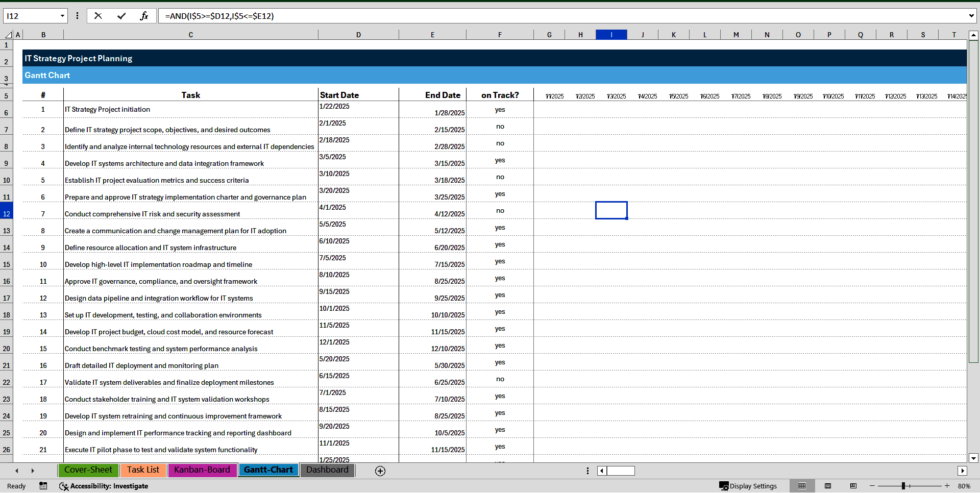The width and height of the screenshot is (980, 493).
Task: Click the Insert Function (fx) icon
Action: point(144,16)
